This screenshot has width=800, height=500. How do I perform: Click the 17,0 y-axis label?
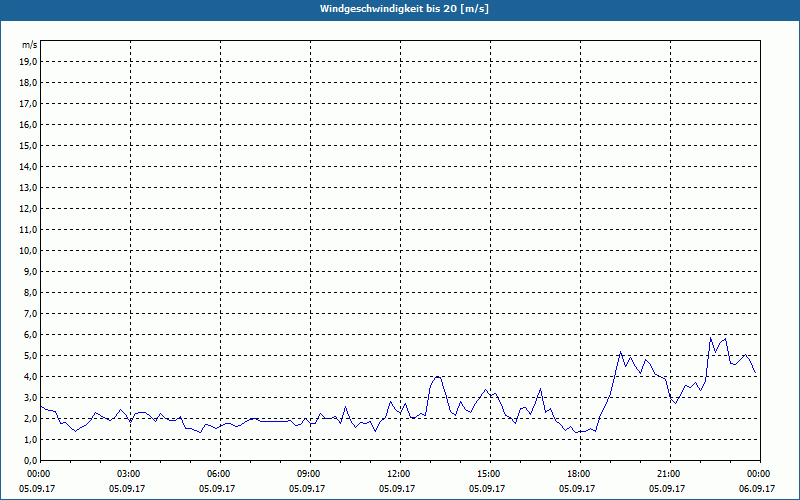pos(28,104)
